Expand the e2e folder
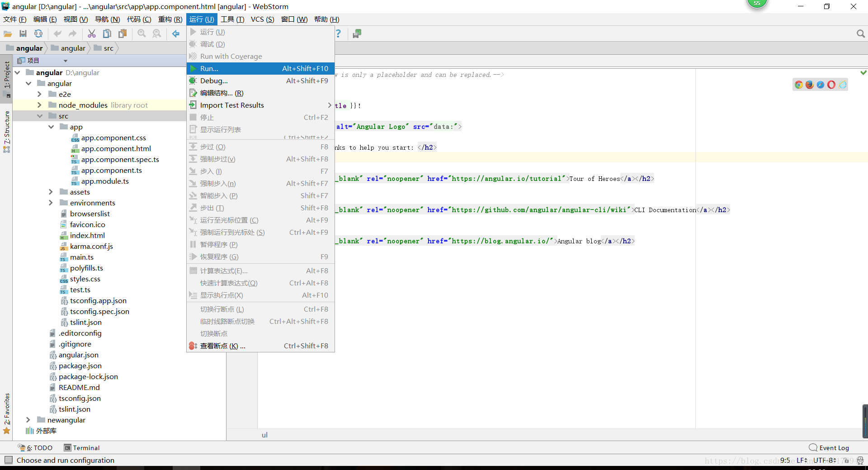 coord(39,94)
